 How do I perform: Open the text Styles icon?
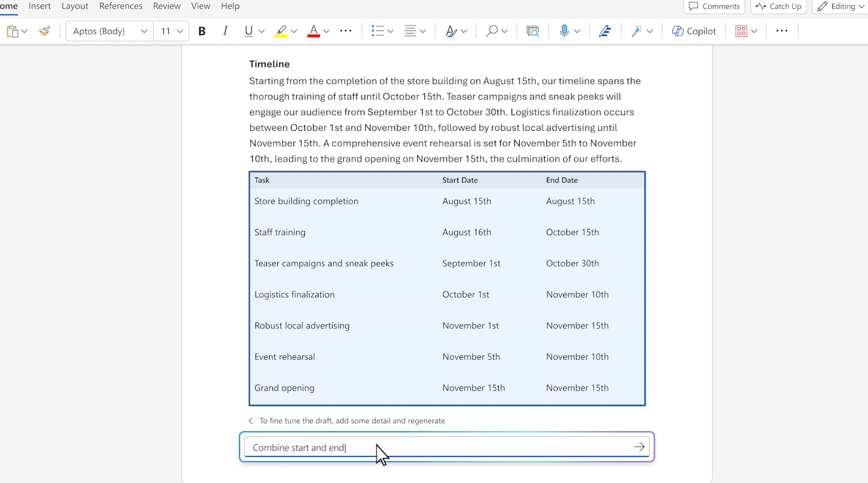pos(451,31)
